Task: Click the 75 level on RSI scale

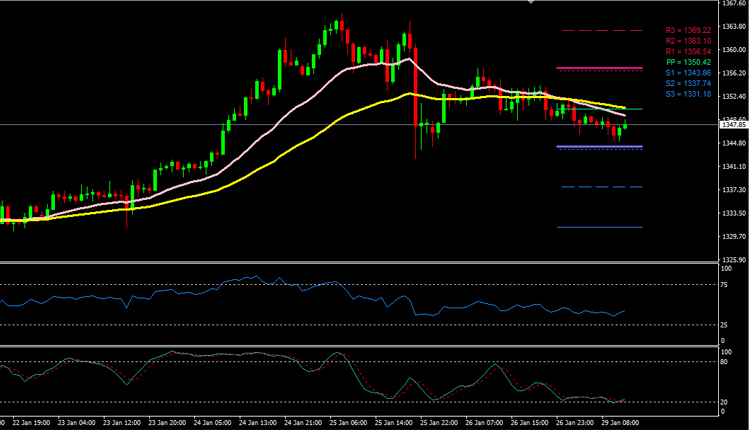Action: (725, 285)
